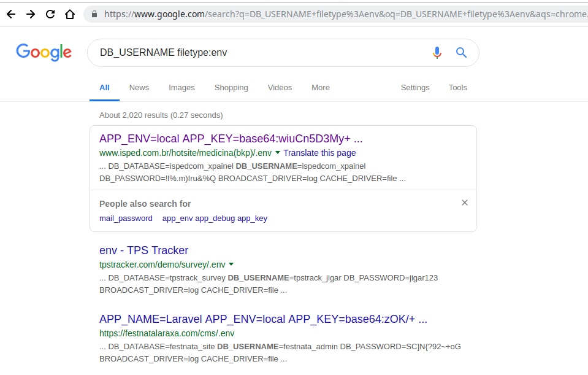Viewport: 588px width, 375px height.
Task: Select the All results tab
Action: [x=104, y=88]
